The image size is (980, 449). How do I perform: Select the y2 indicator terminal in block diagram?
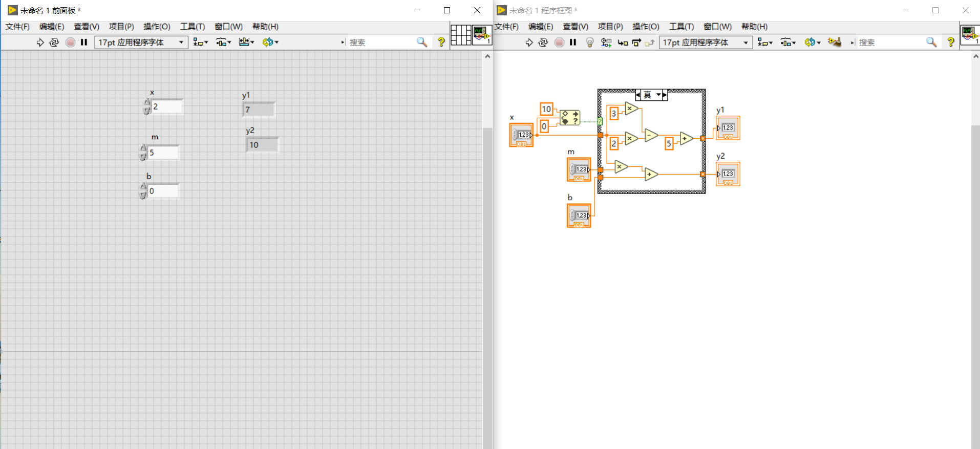click(728, 174)
